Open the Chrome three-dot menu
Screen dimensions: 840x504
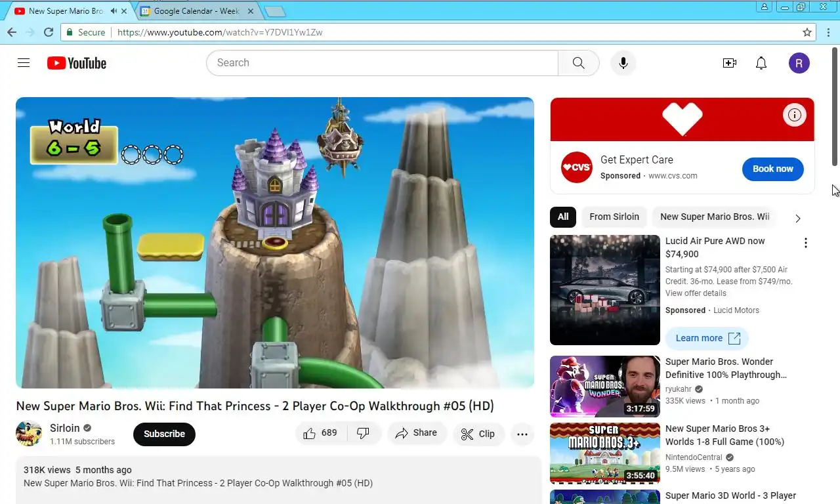coord(829,32)
